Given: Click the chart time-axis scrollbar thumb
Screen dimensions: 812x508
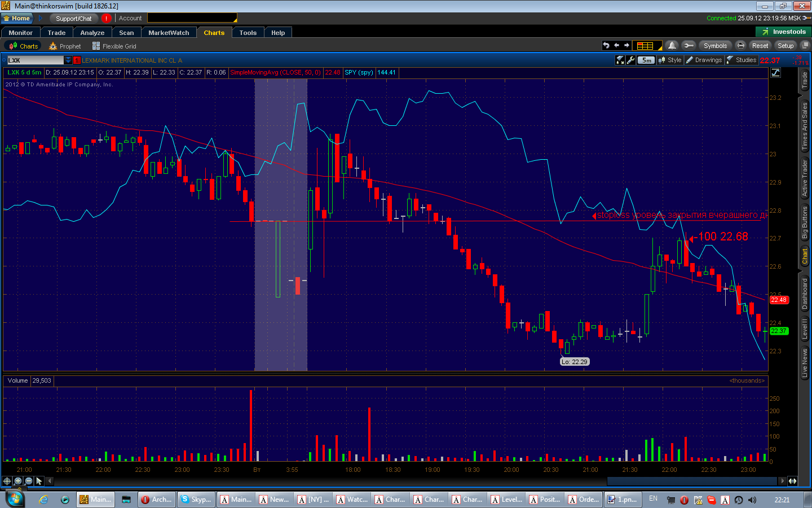Looking at the screenshot, I should [x=692, y=481].
